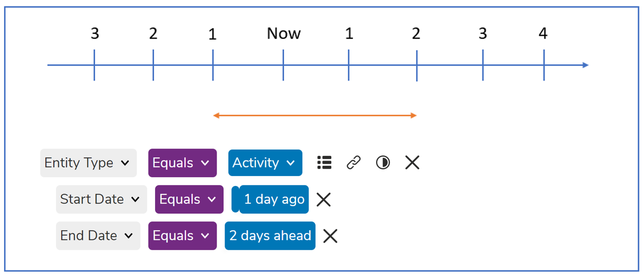Click the leftmost tick labeled 3
Viewport: 644px width, 275px height.
click(x=95, y=33)
